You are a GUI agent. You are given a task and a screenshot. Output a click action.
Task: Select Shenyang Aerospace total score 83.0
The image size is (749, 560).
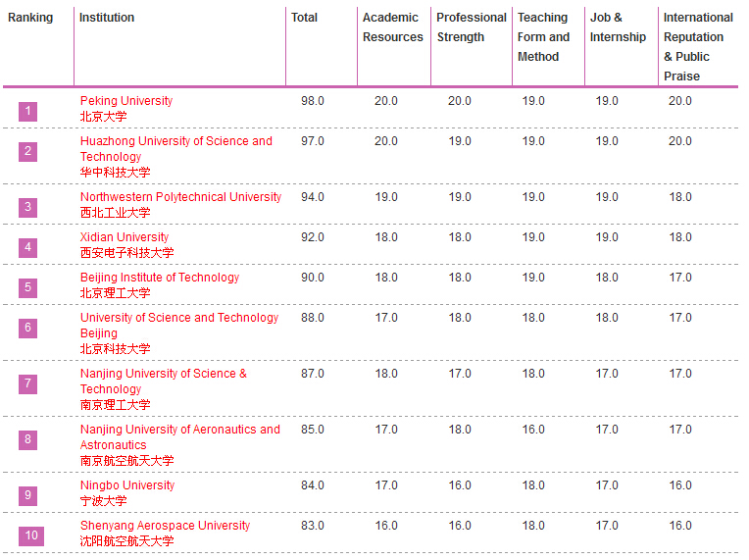click(313, 525)
